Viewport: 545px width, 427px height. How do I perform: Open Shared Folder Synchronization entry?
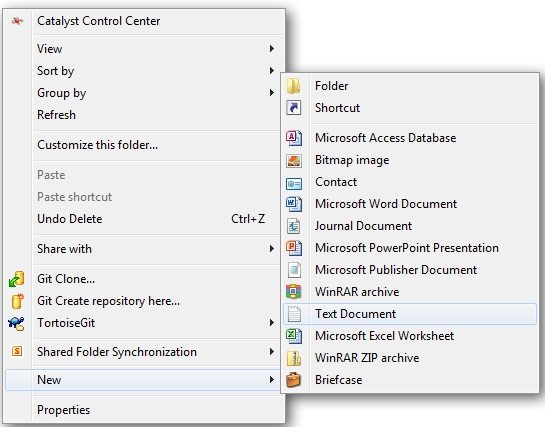pos(144,352)
